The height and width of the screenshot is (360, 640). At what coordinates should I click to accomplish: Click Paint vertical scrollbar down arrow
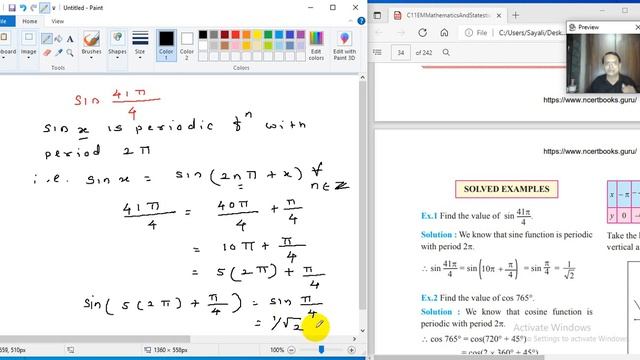point(362,331)
